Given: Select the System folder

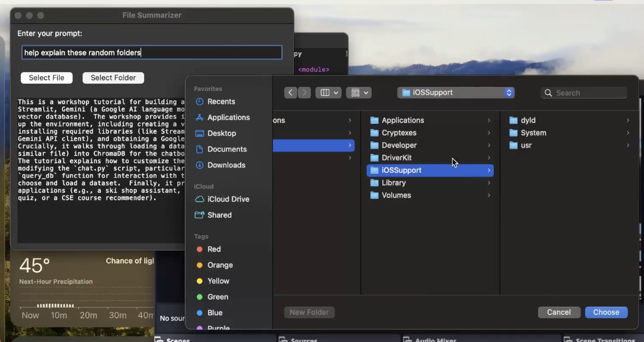Looking at the screenshot, I should (x=533, y=133).
